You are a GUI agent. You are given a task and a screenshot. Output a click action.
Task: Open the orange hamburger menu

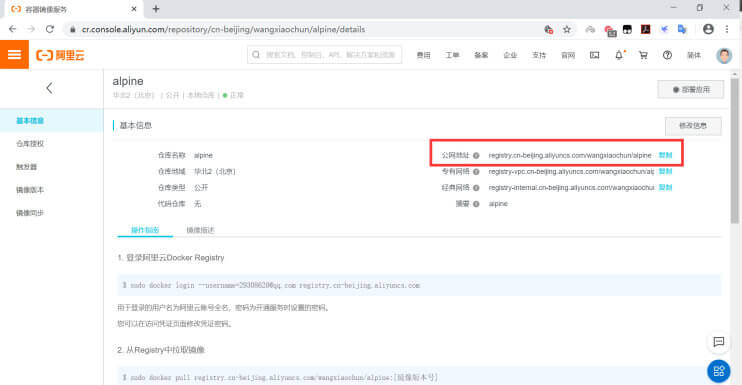click(14, 55)
